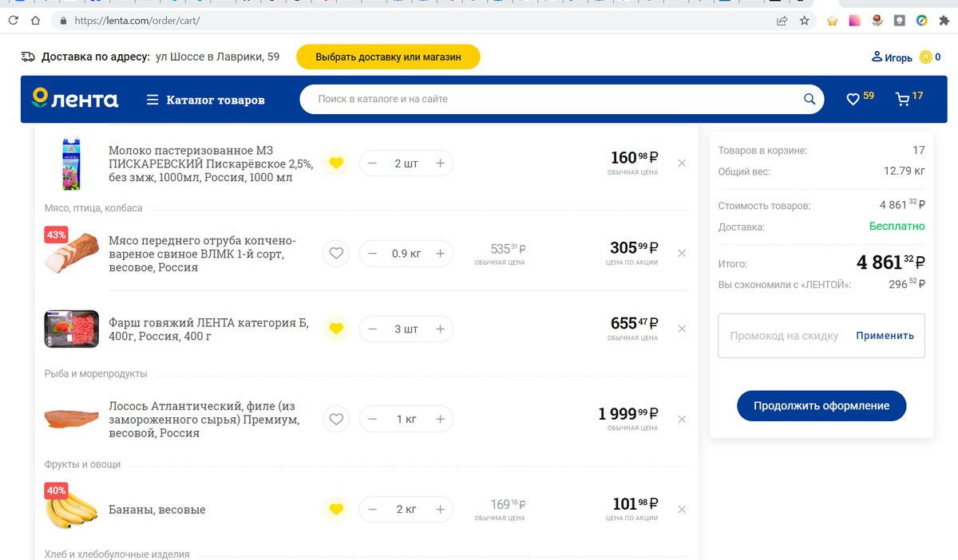Viewport: 958px width, 560px height.
Task: Open Молоко Пискарёвское product thumbnail
Action: (71, 164)
